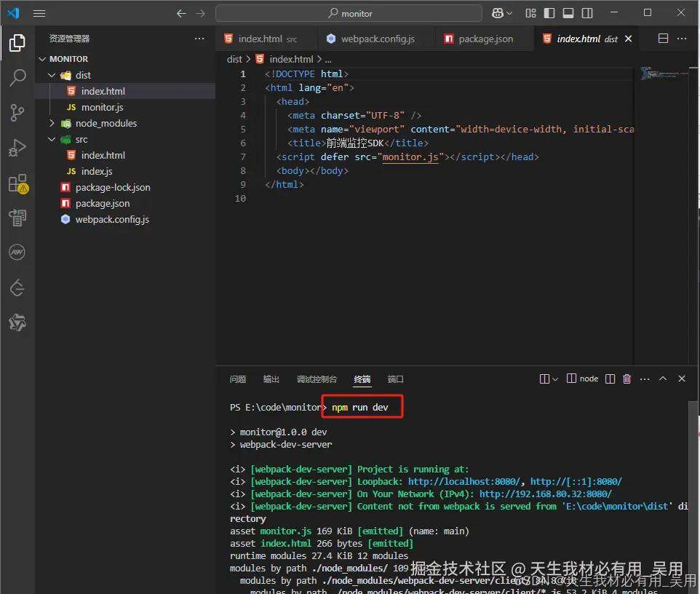Open the Explorer view in activity bar
The image size is (700, 594).
click(x=17, y=43)
